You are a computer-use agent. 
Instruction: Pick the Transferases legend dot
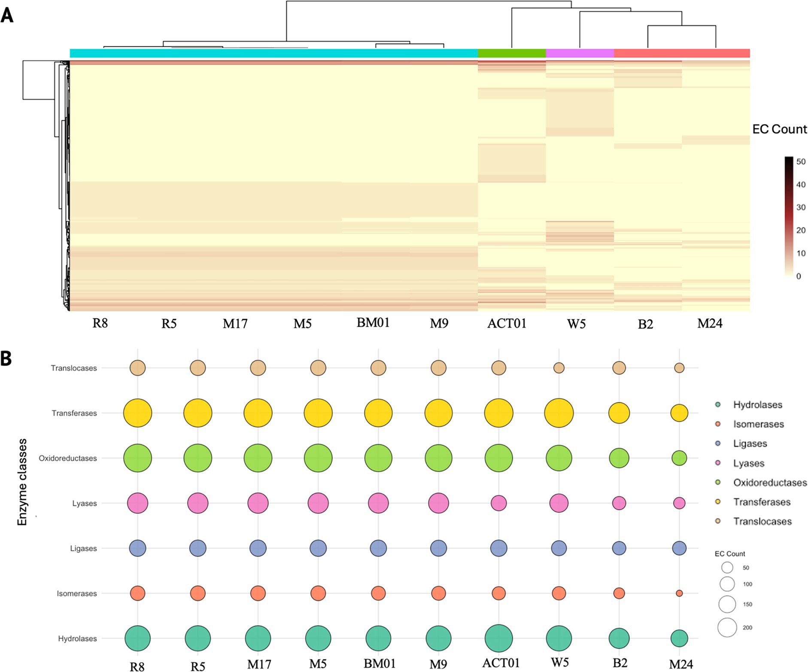[718, 502]
